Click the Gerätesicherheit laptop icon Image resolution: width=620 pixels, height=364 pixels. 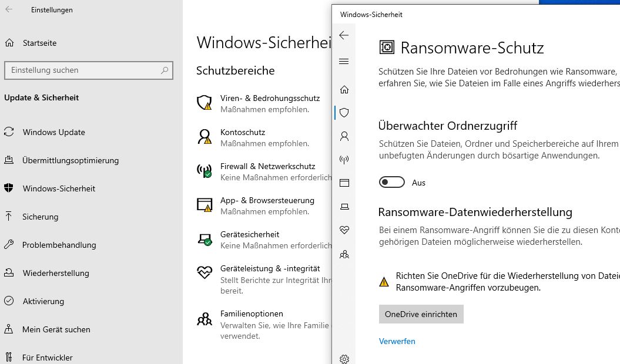pyautogui.click(x=205, y=239)
